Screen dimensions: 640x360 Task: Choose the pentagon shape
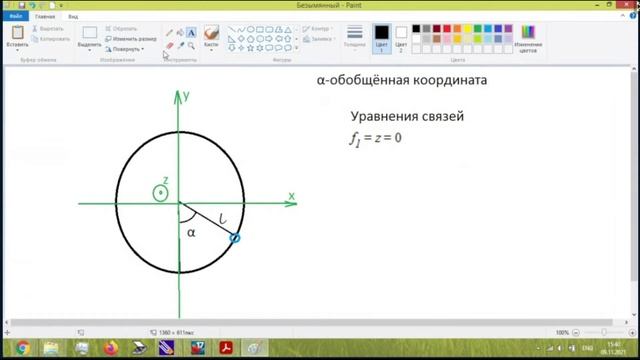click(x=251, y=39)
